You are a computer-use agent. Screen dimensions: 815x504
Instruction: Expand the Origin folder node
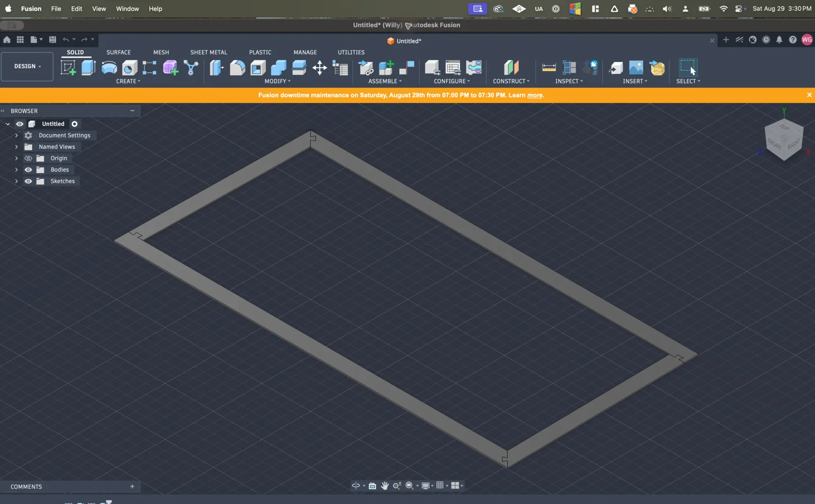point(16,158)
